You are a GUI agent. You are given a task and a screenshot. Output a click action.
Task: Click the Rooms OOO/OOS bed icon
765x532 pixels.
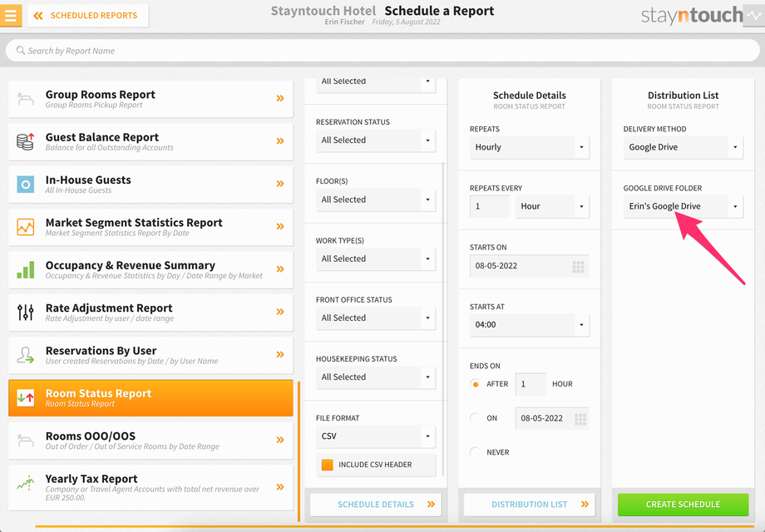(26, 441)
